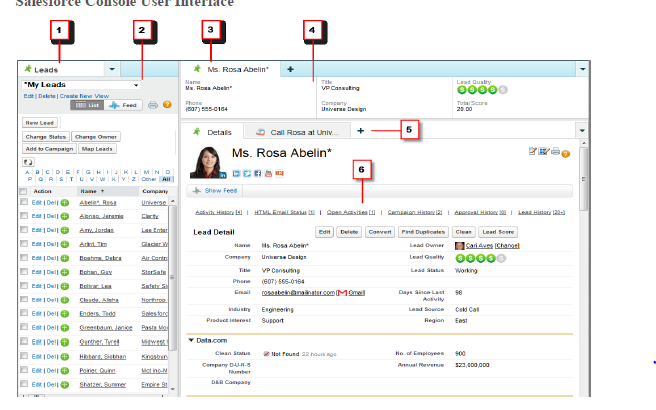Click the Add to Campaign button
This screenshot has width=656, height=410.
[49, 149]
